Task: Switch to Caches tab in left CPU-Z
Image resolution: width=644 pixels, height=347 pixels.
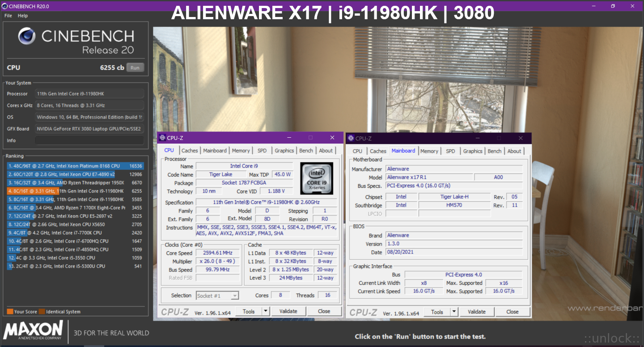Action: (190, 151)
